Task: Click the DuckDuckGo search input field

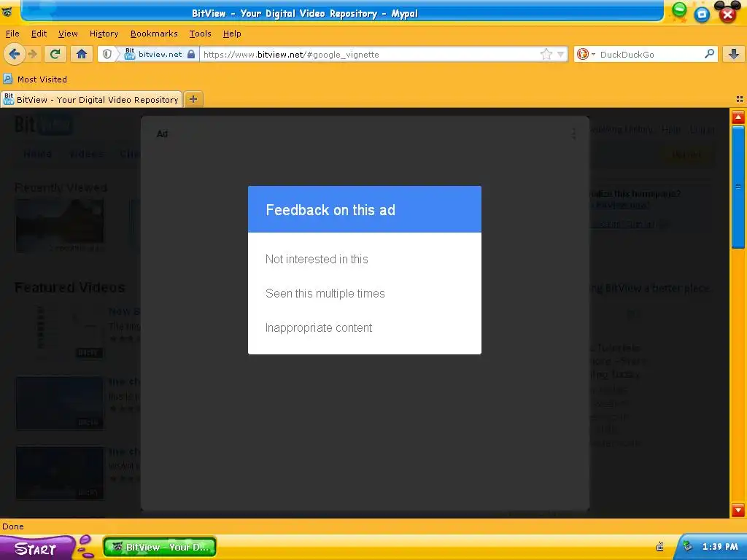Action: point(650,54)
